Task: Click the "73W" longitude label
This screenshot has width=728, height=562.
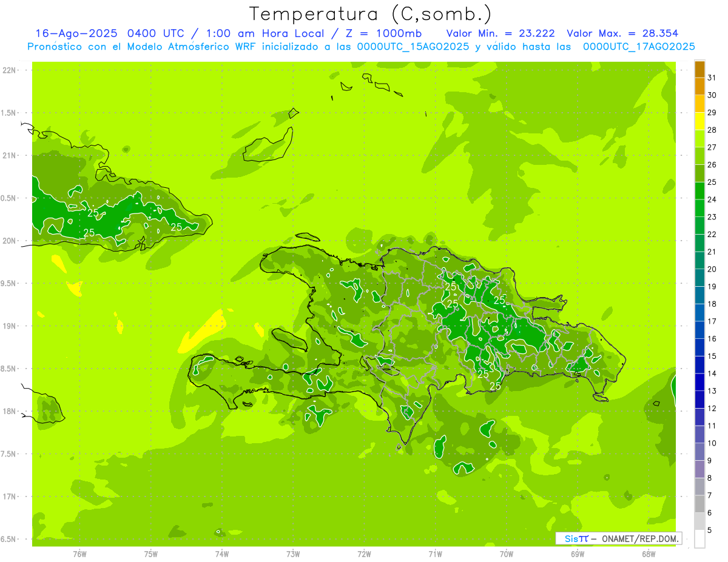Action: click(x=293, y=554)
